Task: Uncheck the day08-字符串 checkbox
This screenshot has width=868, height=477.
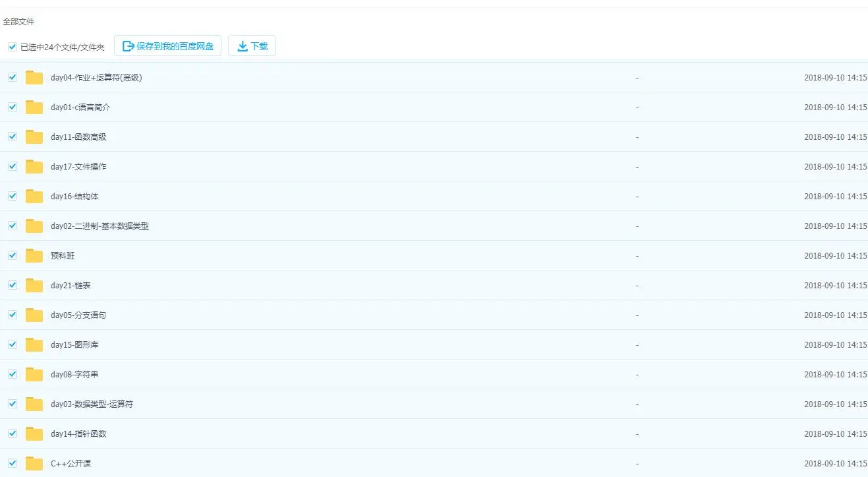Action: 13,374
